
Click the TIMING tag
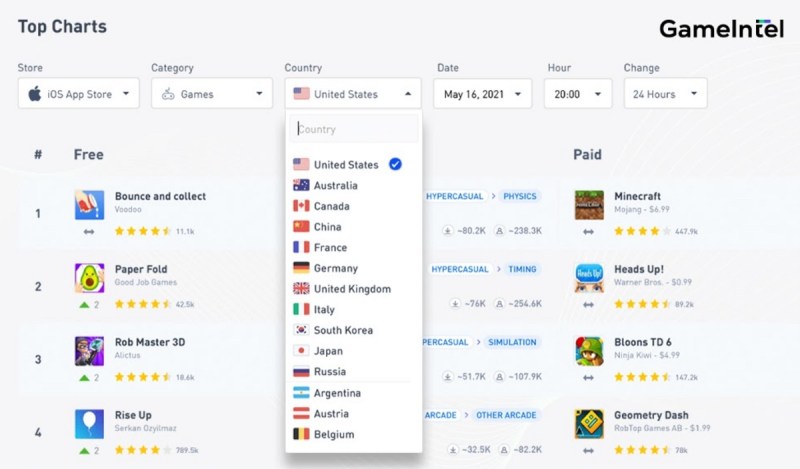click(522, 269)
